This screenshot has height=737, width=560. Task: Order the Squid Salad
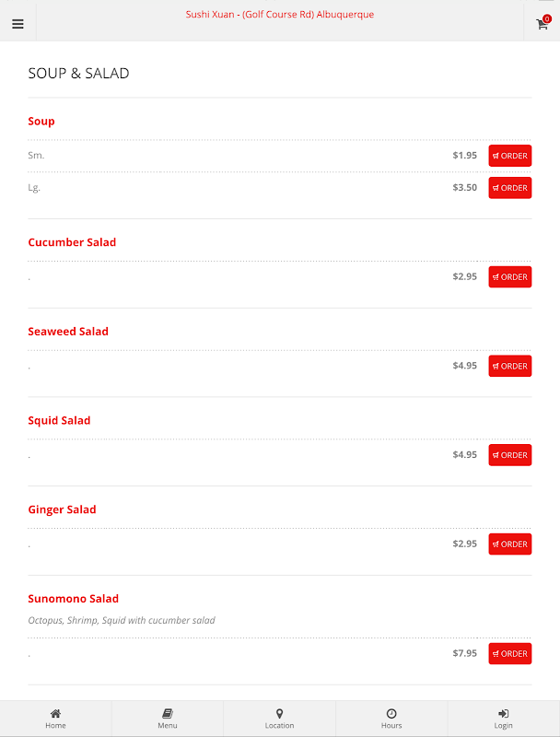click(509, 455)
